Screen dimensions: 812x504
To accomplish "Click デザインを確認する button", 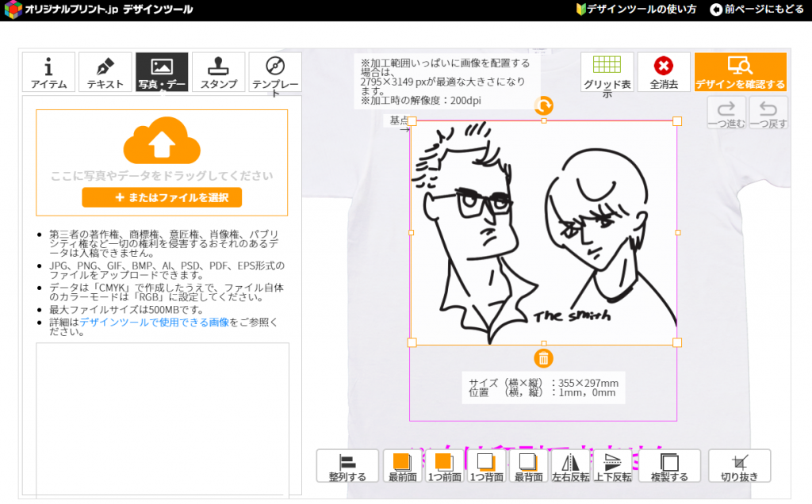I will tap(740, 72).
